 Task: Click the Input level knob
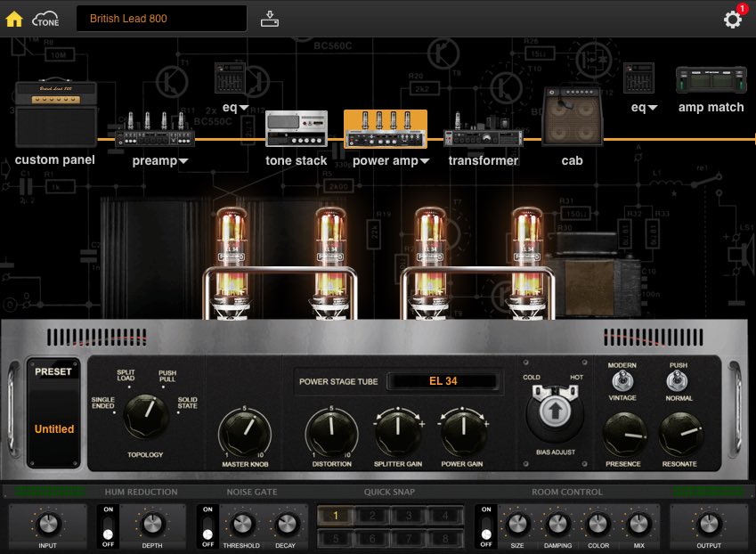[x=48, y=524]
